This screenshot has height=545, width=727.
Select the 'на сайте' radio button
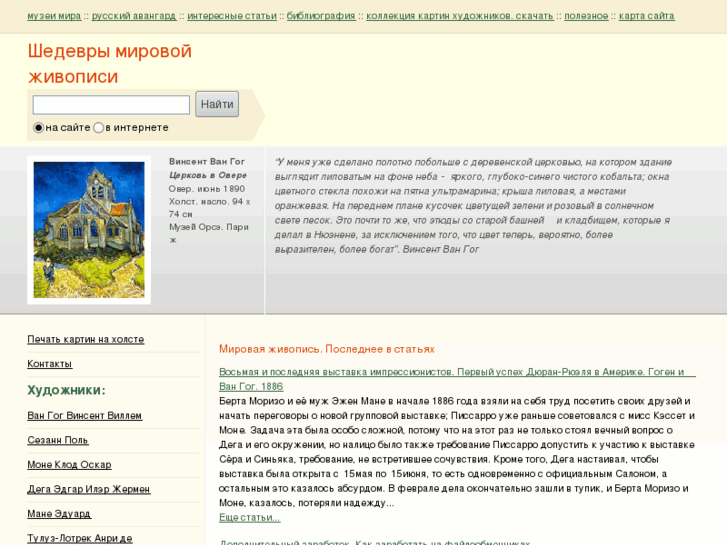(x=38, y=128)
